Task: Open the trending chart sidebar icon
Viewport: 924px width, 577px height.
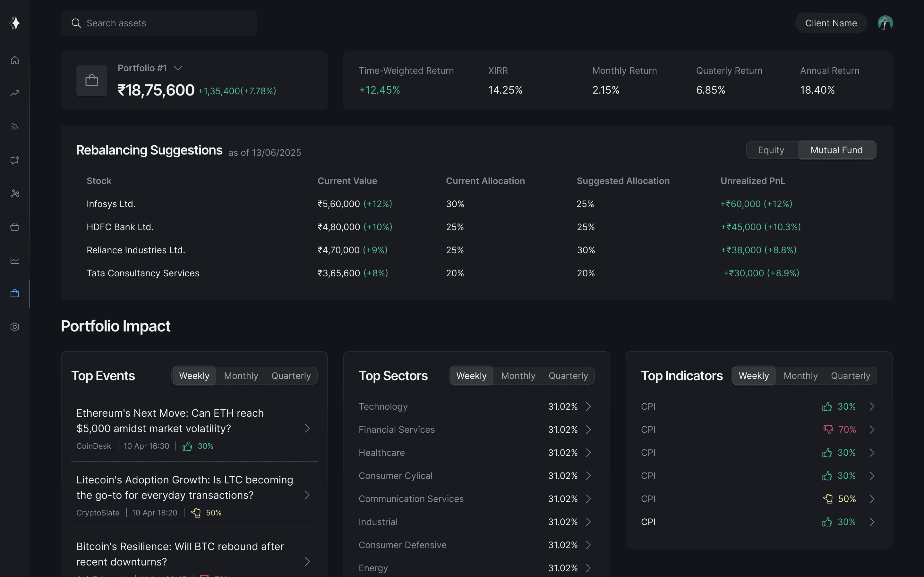Action: click(x=14, y=94)
